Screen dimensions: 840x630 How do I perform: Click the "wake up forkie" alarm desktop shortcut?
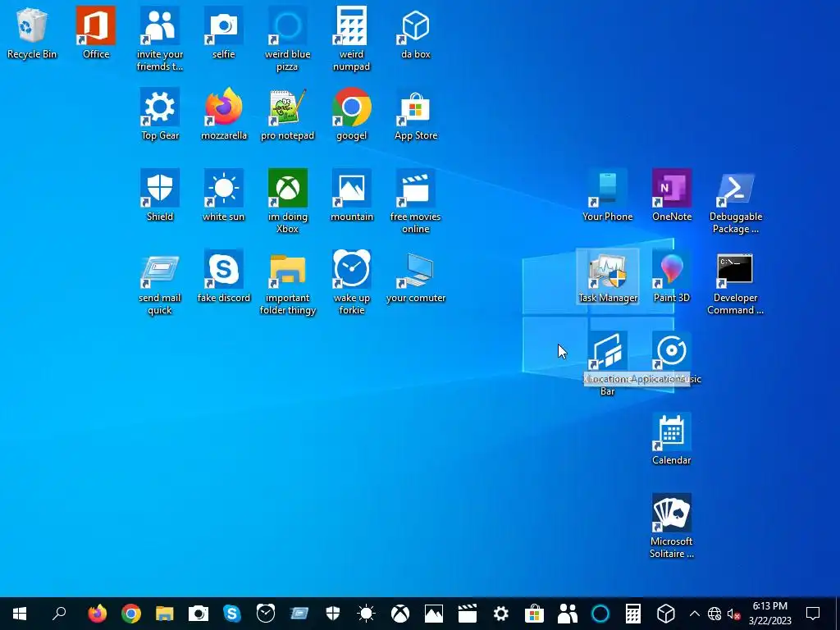coord(351,282)
